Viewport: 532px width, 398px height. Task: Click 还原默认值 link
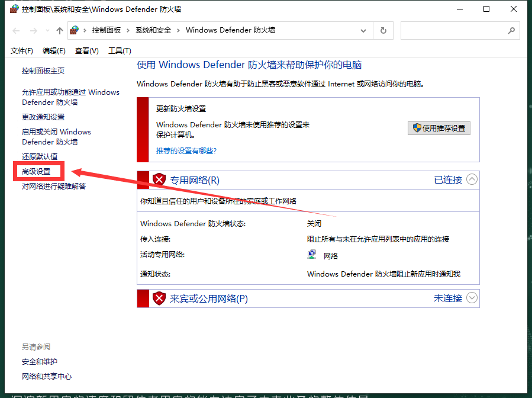coord(40,156)
